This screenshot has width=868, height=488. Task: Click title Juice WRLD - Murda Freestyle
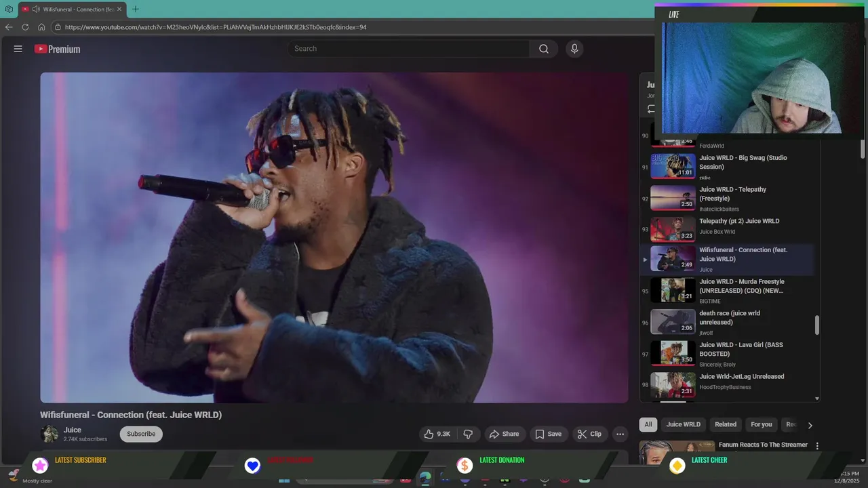[x=742, y=286]
